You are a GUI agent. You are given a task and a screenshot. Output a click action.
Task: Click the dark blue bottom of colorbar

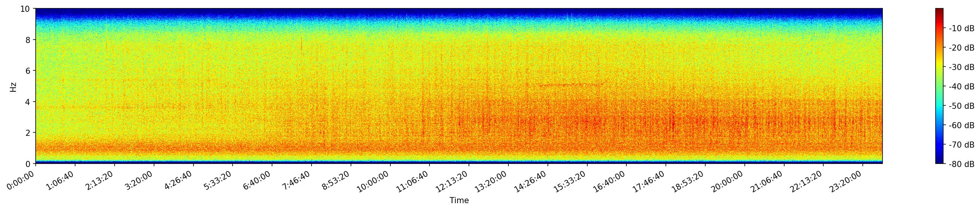pyautogui.click(x=939, y=161)
